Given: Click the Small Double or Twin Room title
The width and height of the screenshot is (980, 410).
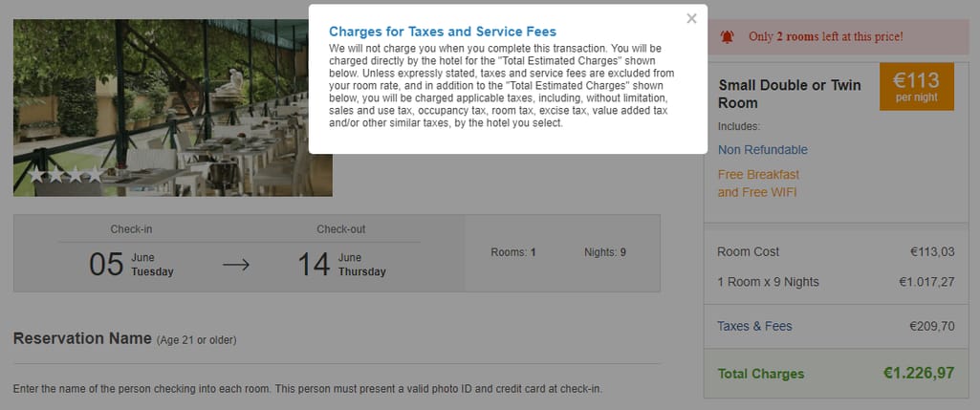Looking at the screenshot, I should click(790, 94).
